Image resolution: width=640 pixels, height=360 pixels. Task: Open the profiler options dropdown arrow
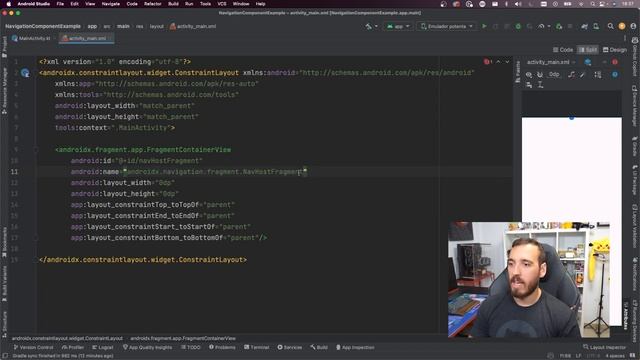pos(549,26)
